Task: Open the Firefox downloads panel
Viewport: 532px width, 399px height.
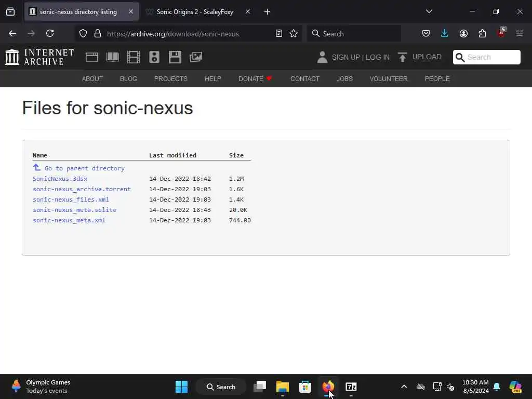Action: tap(445, 34)
